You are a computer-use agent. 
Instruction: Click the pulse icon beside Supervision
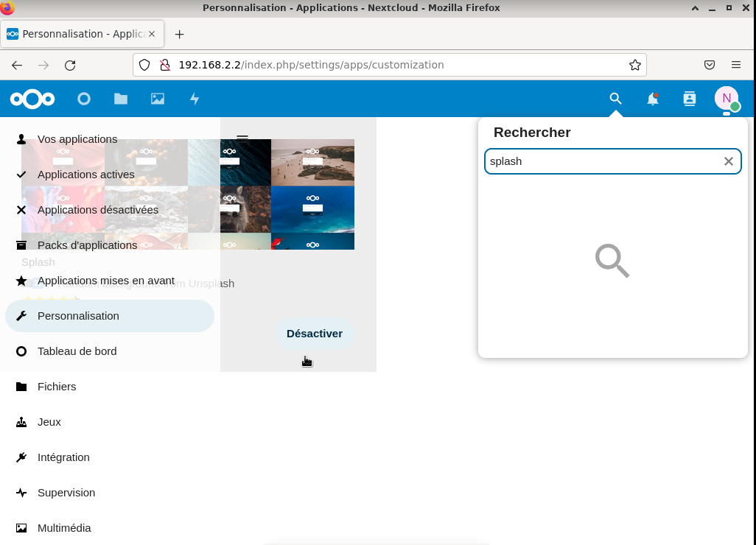coord(21,493)
